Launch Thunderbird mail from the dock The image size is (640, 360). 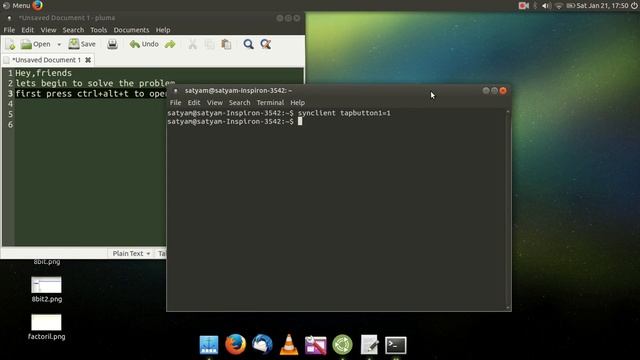tap(262, 344)
